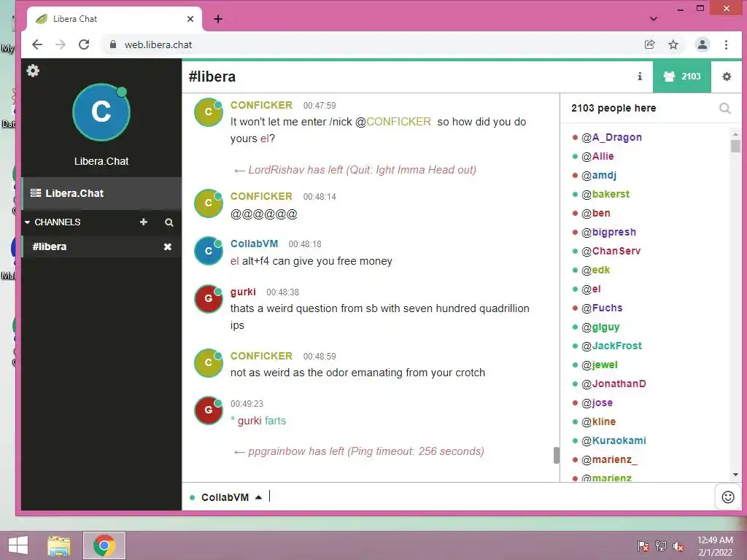Select @edk in the user list
The height and width of the screenshot is (560, 747).
pos(595,270)
